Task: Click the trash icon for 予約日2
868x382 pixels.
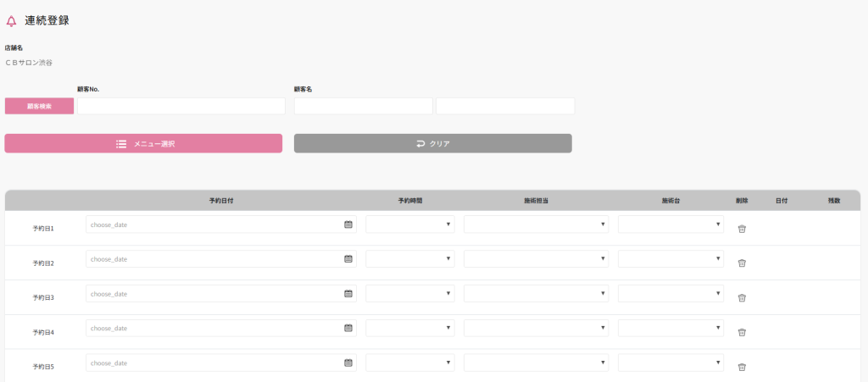Action: click(x=742, y=263)
